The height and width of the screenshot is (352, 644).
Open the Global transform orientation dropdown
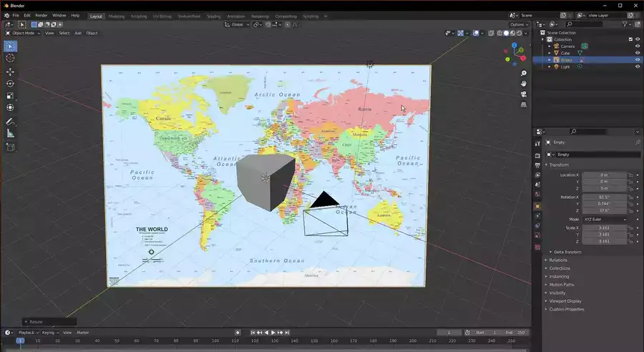click(x=237, y=24)
